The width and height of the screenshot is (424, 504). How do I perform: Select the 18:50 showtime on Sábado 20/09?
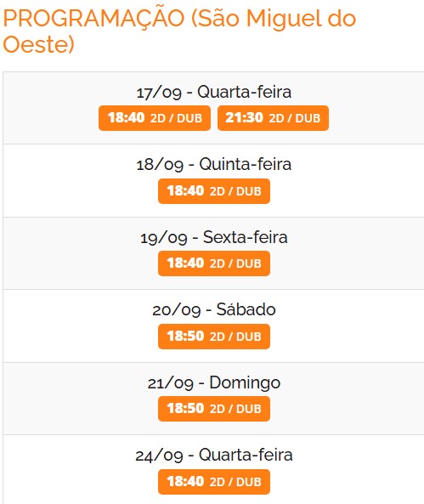[x=214, y=337]
